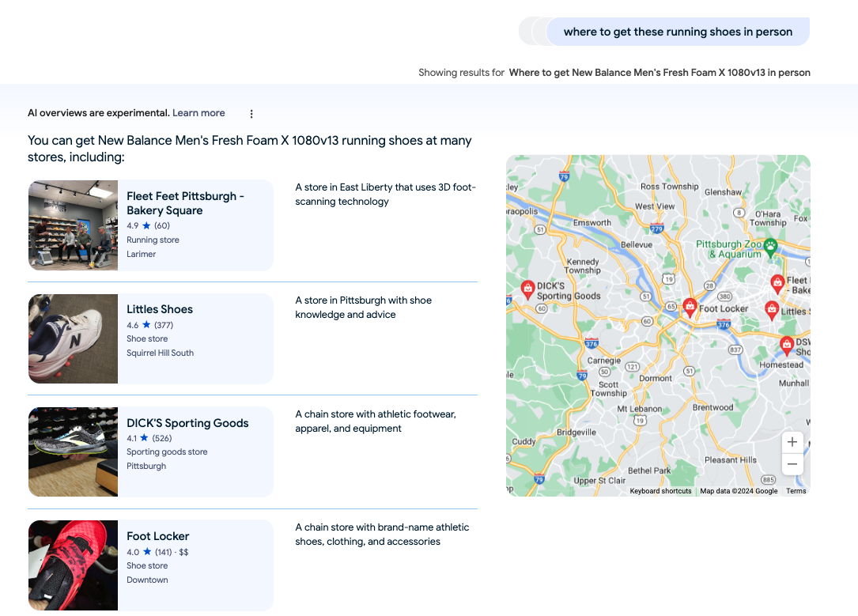Click the Emsworth label on map

tap(592, 223)
